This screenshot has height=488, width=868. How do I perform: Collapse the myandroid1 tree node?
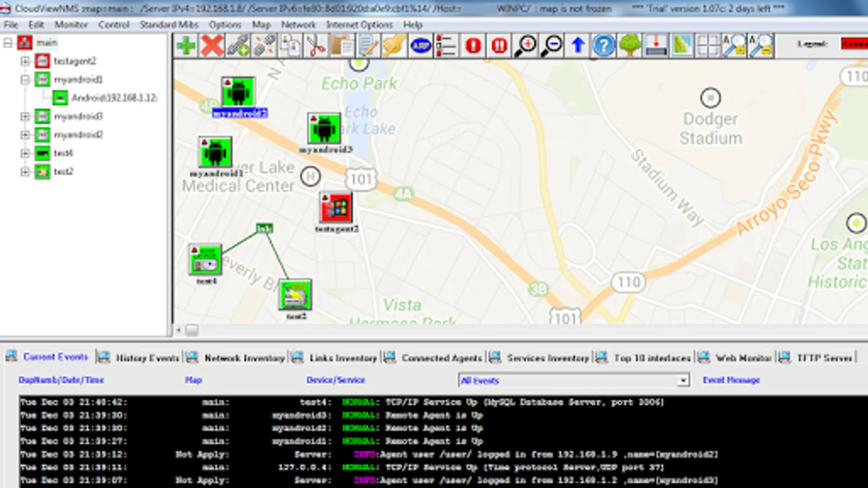[x=25, y=80]
